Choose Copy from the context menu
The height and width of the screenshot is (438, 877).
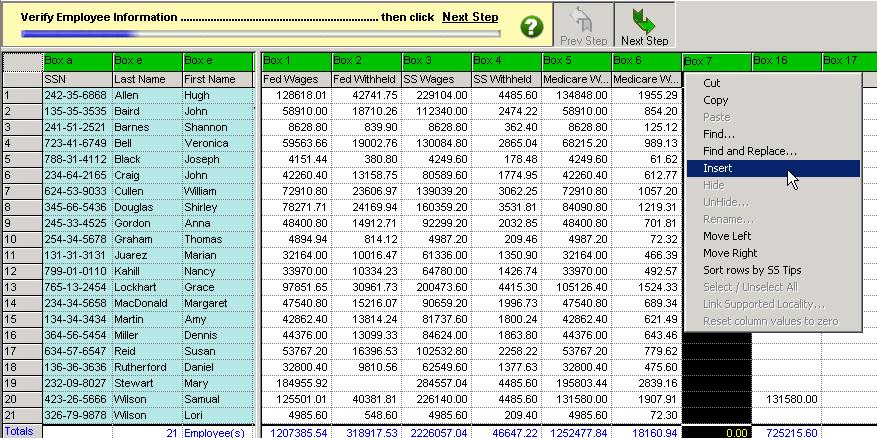[716, 100]
